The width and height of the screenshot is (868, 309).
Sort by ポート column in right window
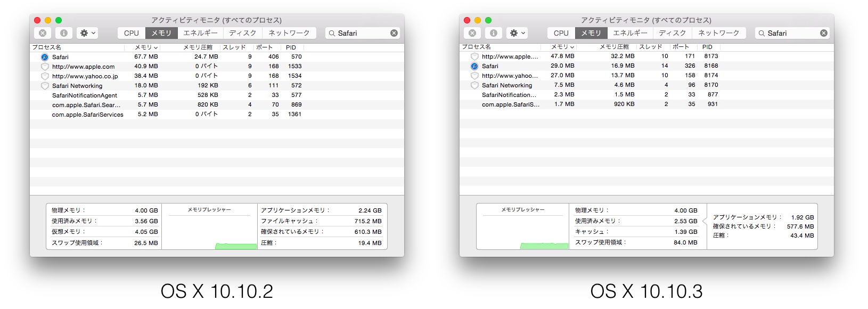[684, 47]
